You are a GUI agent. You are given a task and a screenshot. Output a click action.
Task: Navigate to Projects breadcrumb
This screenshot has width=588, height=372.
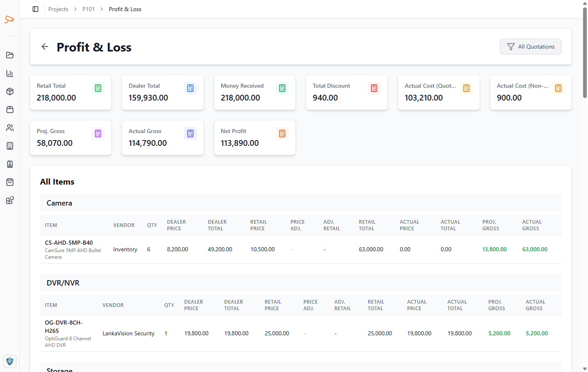[x=58, y=9]
